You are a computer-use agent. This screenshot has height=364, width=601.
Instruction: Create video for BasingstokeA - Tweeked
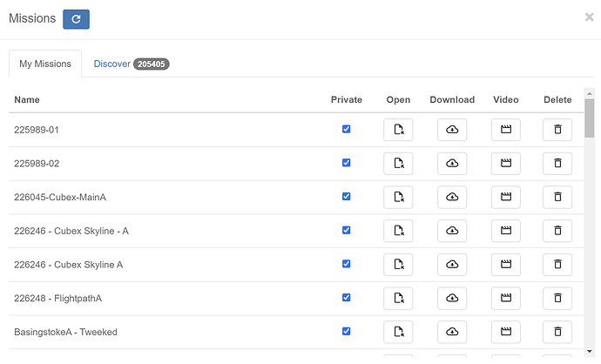pos(506,332)
